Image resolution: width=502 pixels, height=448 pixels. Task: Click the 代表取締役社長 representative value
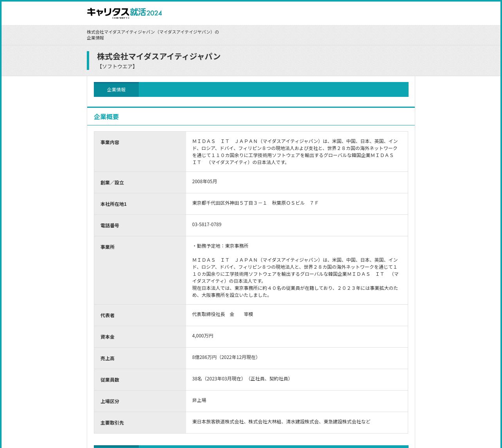click(222, 314)
